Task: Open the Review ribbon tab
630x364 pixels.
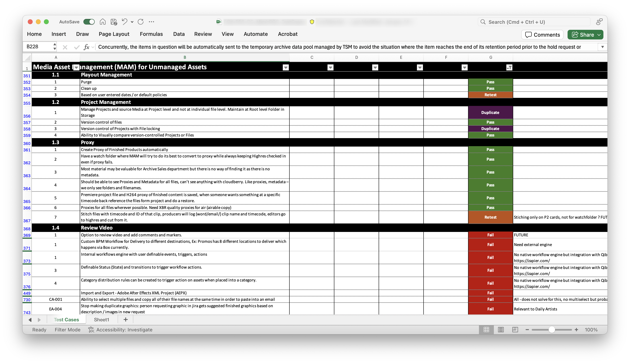Action: [203, 34]
